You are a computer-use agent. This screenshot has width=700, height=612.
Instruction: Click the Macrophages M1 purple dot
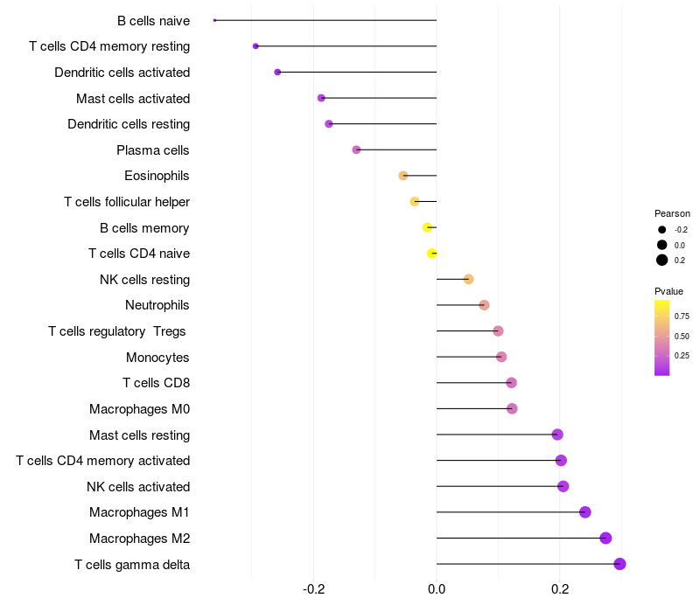[585, 512]
